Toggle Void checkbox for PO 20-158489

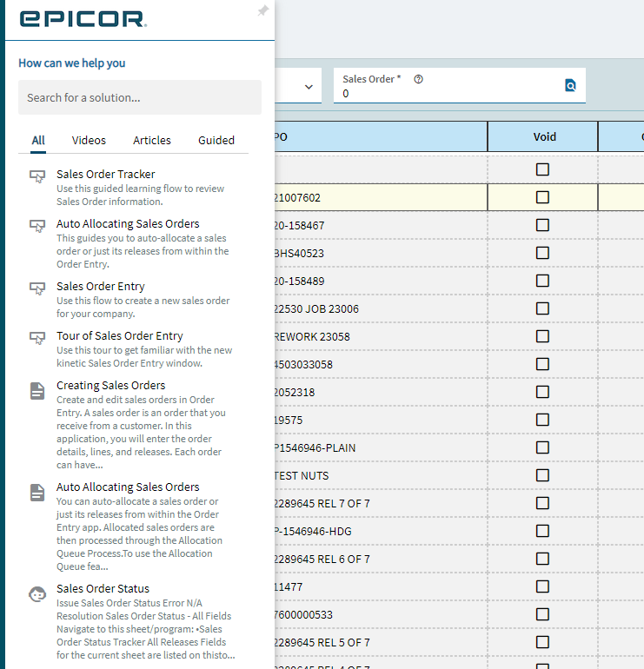tap(542, 281)
